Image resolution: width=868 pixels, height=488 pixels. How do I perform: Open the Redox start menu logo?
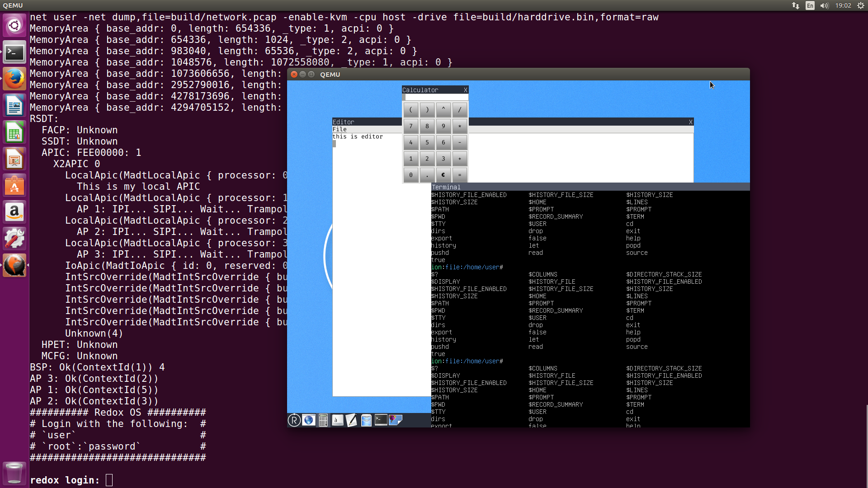(x=294, y=420)
